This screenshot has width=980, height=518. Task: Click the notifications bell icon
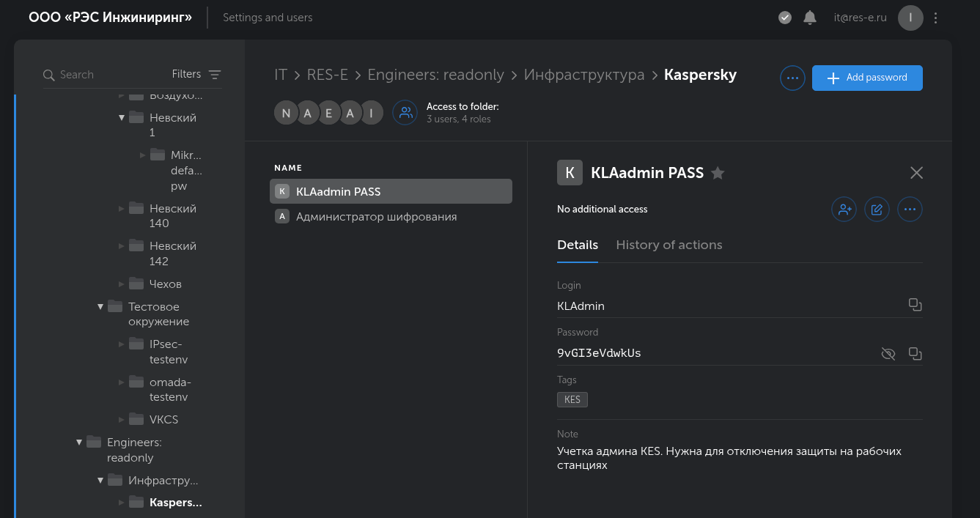809,18
